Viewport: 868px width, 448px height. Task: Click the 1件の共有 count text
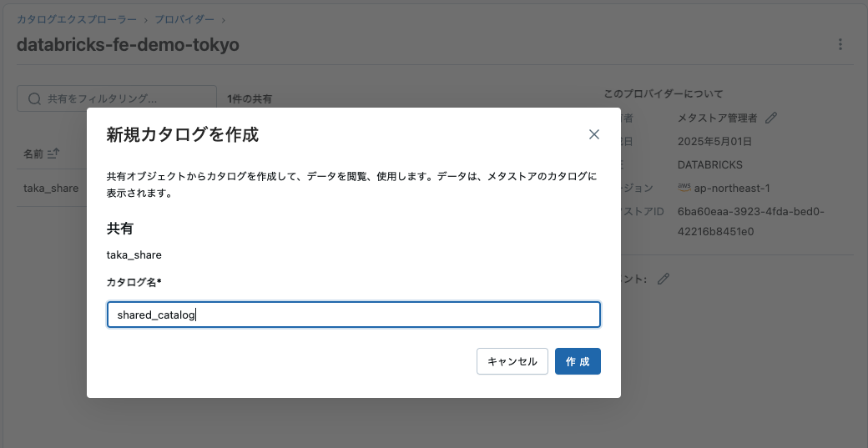coord(249,99)
